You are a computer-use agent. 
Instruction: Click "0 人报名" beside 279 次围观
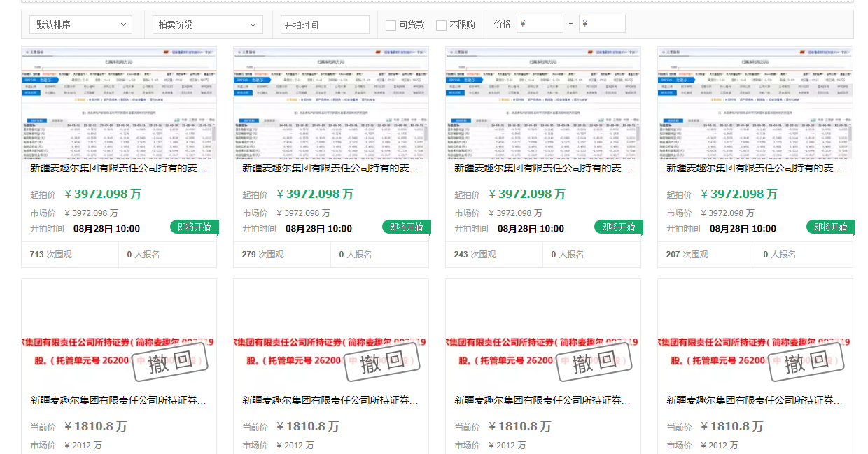click(x=356, y=255)
